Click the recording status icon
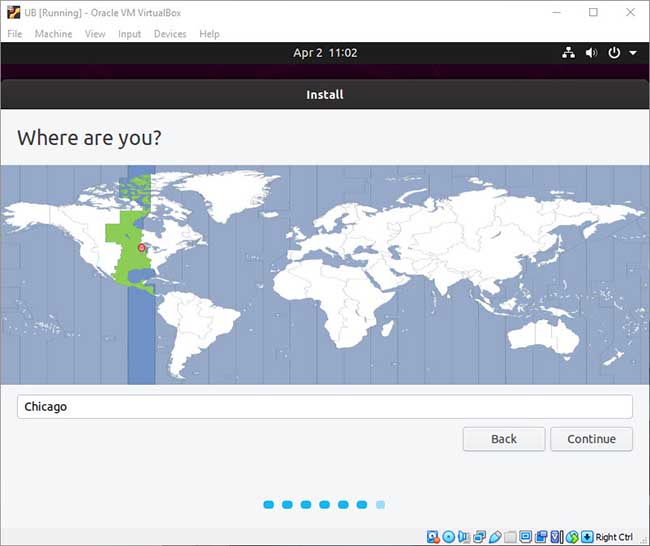 tap(541, 537)
